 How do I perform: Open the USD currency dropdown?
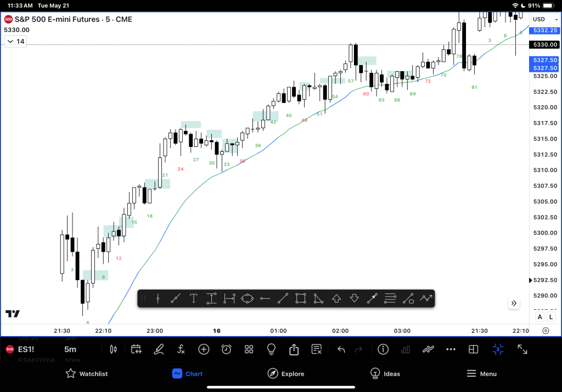coord(545,20)
